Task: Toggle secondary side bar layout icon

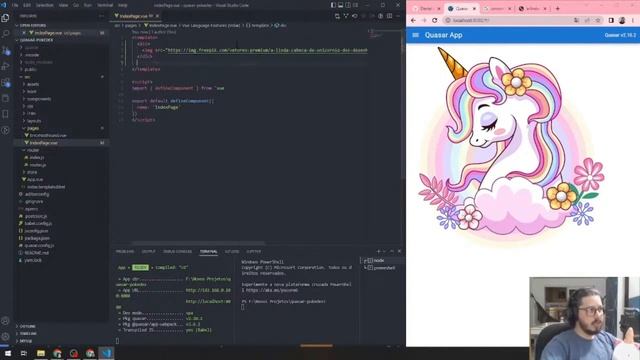Action: 348,5
